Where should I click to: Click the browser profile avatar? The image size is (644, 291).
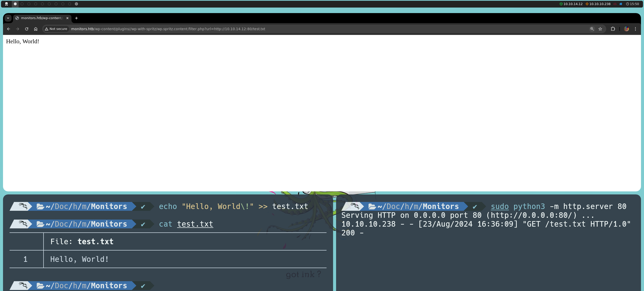tap(626, 29)
